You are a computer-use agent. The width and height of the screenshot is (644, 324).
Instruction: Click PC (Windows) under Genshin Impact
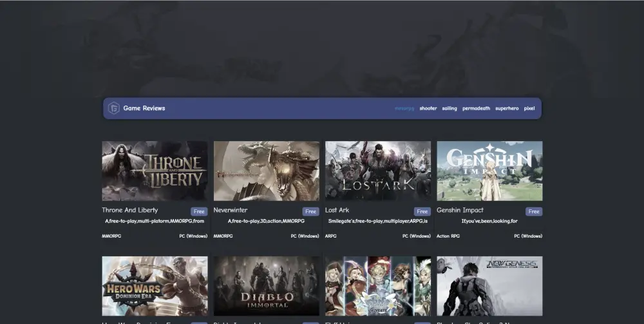point(528,236)
